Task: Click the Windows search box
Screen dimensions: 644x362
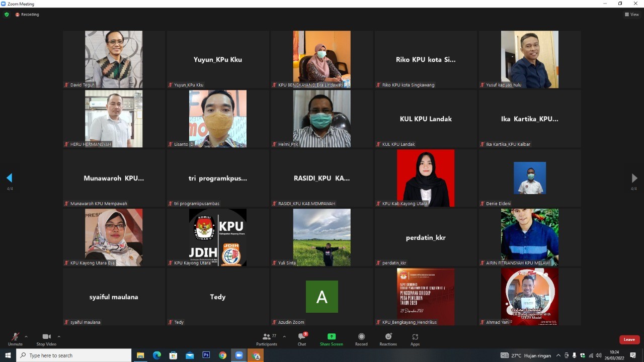Action: pos(74,355)
